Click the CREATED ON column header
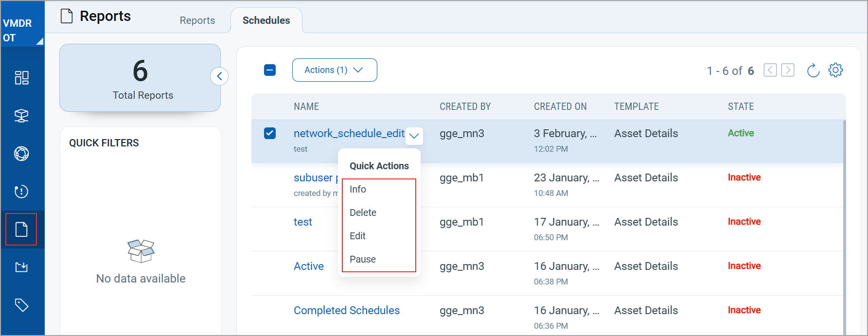868x336 pixels. click(x=560, y=106)
